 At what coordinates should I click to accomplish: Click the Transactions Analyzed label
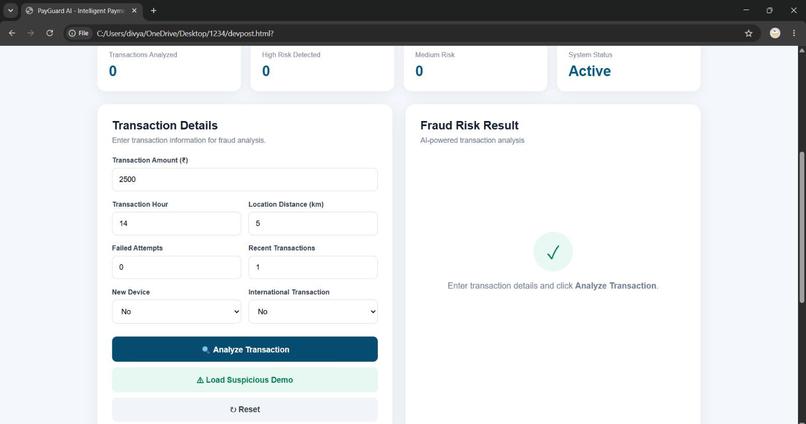143,54
